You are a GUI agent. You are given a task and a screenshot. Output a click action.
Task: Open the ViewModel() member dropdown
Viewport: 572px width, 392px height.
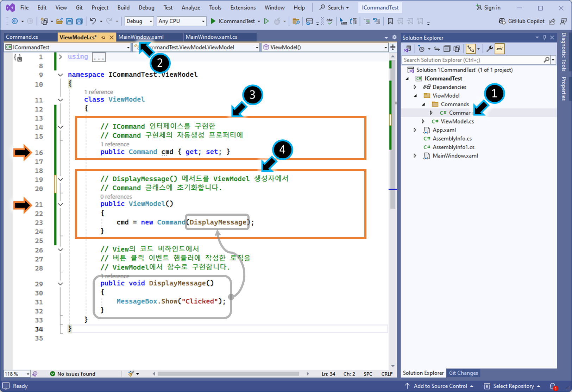click(324, 47)
